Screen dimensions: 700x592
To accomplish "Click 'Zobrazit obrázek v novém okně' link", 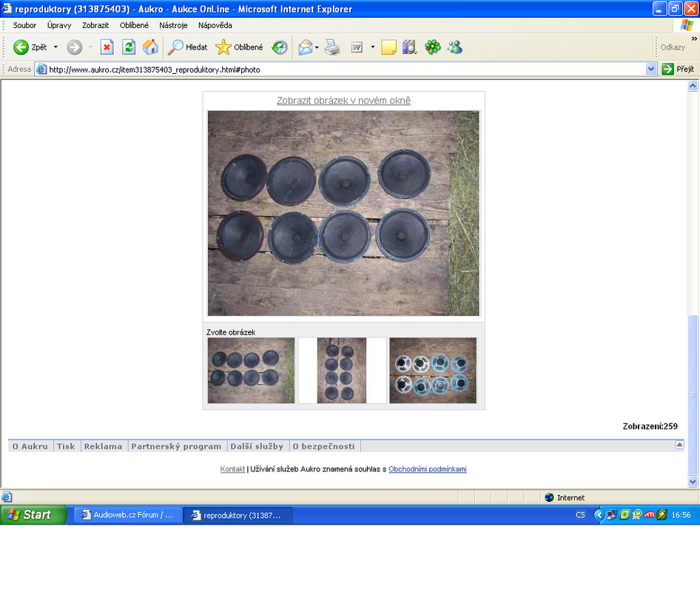I will 344,101.
